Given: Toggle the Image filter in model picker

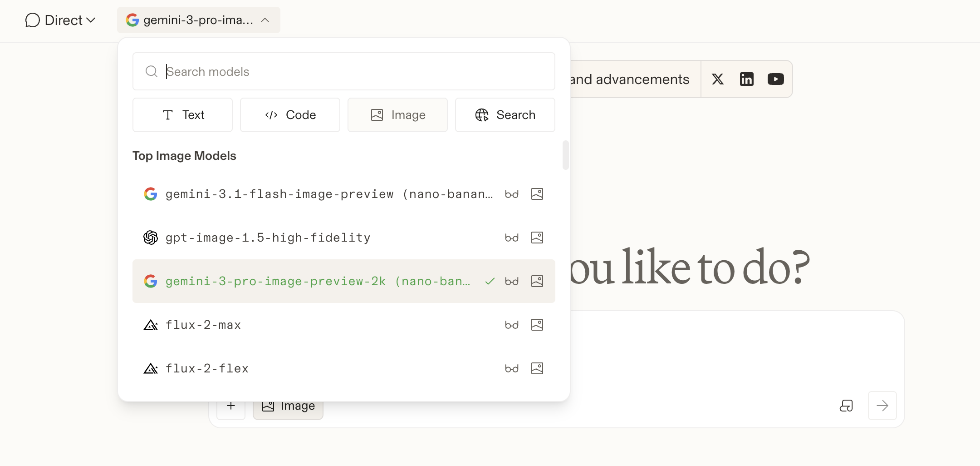Looking at the screenshot, I should coord(397,115).
